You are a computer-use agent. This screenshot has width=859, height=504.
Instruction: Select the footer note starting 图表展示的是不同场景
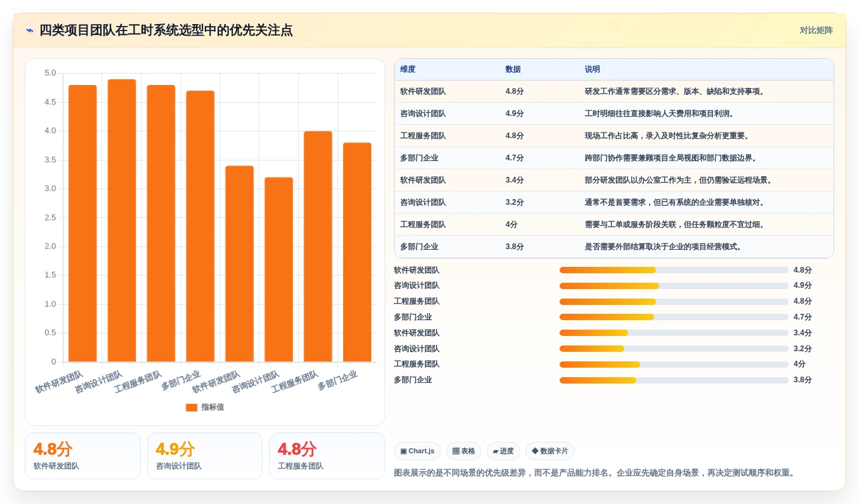594,473
